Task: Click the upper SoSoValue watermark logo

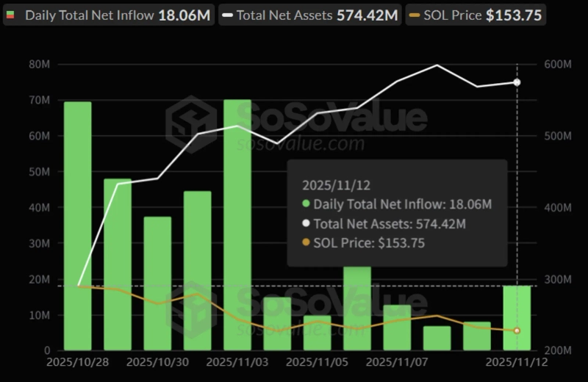Action: point(190,123)
